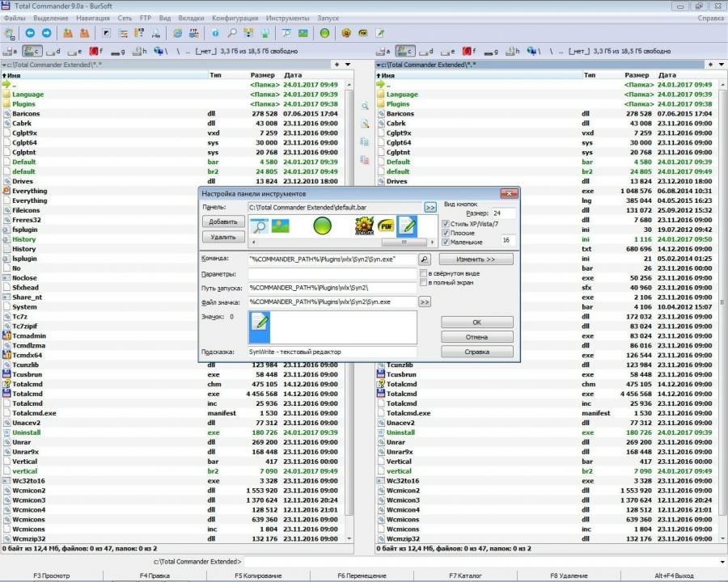The width and height of the screenshot is (728, 582).
Task: Uncheck the Плоские checkbox
Action: 446,233
